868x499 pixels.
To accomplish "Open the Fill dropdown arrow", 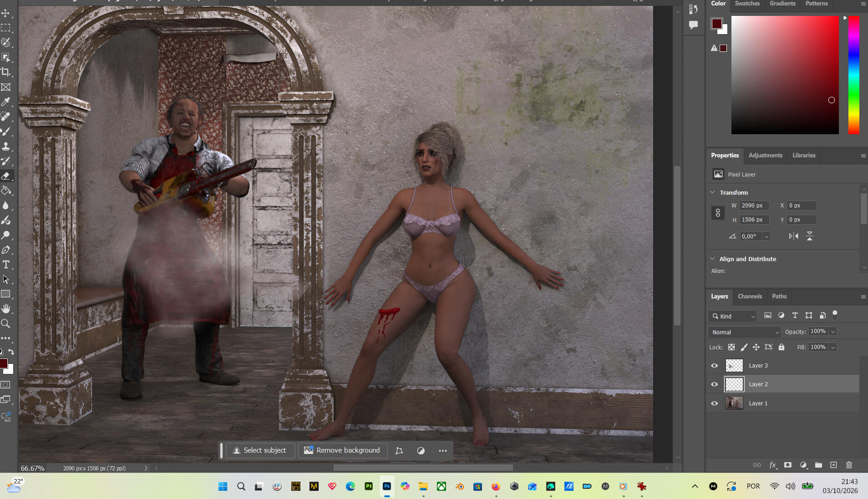I will (833, 347).
